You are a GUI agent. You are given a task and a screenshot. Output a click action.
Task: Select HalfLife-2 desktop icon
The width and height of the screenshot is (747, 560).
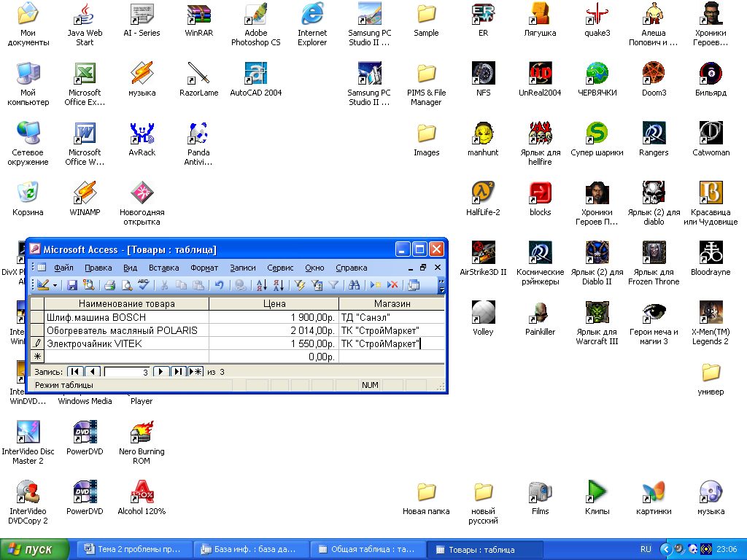pos(483,199)
